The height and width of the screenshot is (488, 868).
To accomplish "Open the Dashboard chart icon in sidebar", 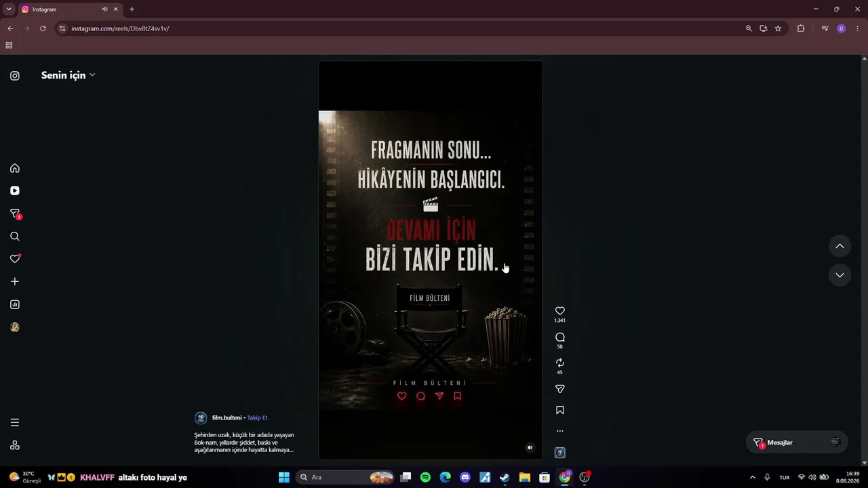I will [15, 304].
